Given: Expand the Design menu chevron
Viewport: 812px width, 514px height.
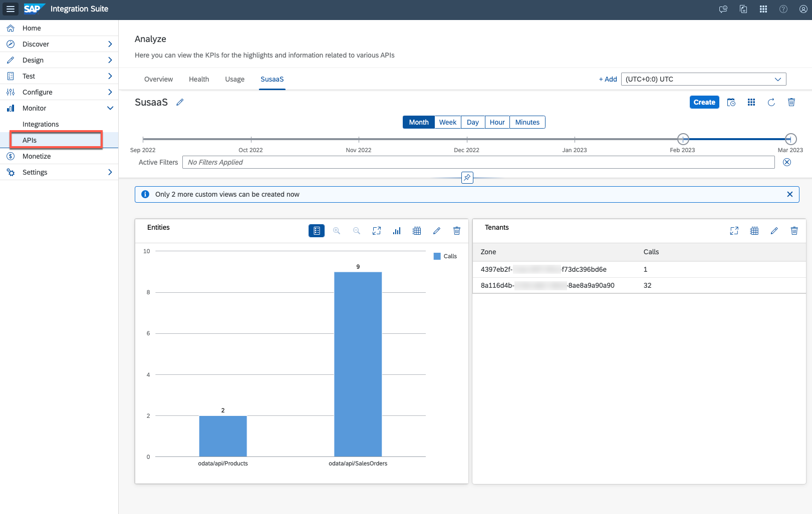Looking at the screenshot, I should point(110,60).
